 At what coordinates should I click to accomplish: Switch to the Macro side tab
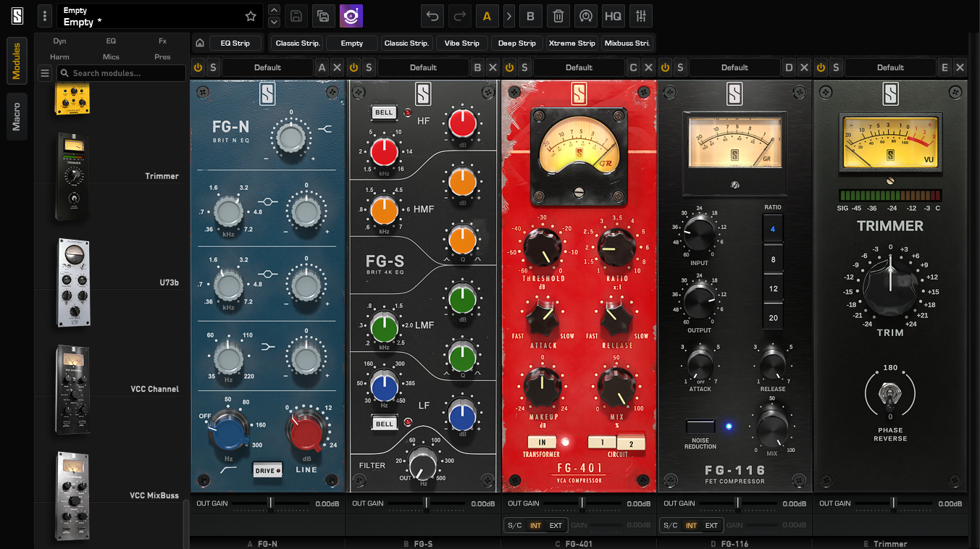[17, 116]
